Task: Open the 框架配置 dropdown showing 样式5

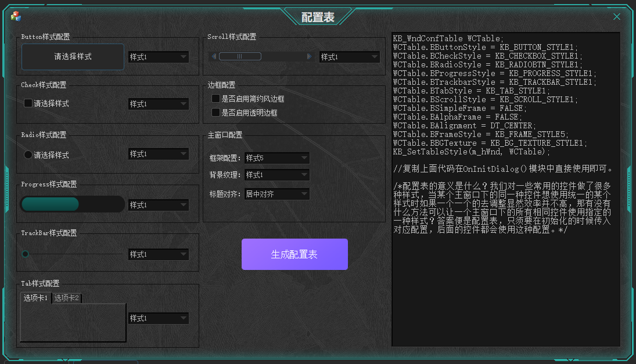Action: [x=276, y=158]
